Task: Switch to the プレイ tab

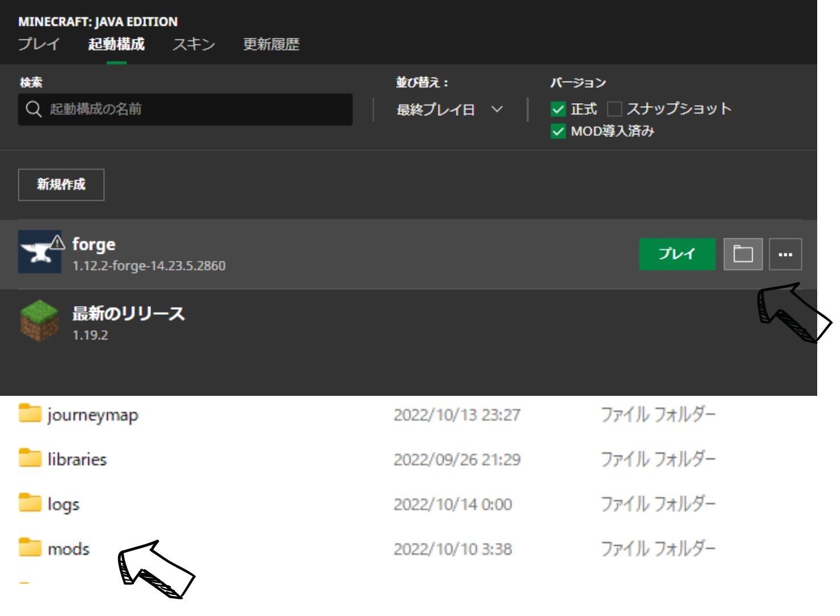Action: (39, 44)
